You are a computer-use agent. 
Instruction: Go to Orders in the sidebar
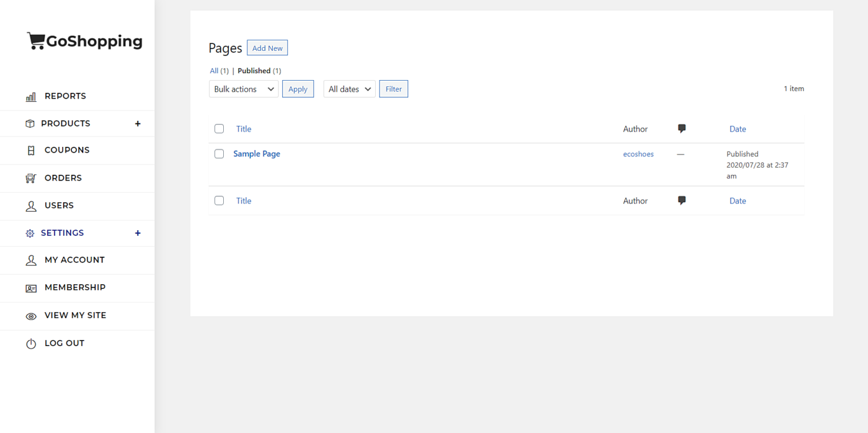pos(63,178)
